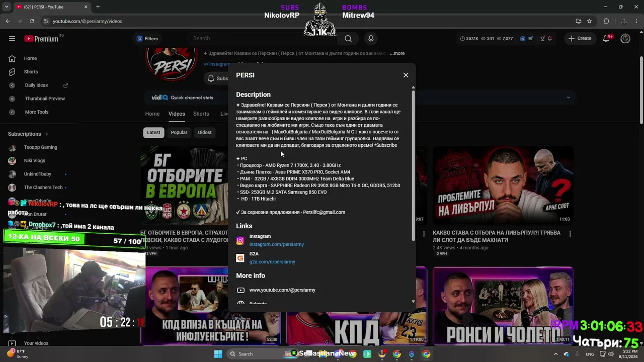Open Shorts in the sidebar
The height and width of the screenshot is (362, 644).
pyautogui.click(x=31, y=72)
